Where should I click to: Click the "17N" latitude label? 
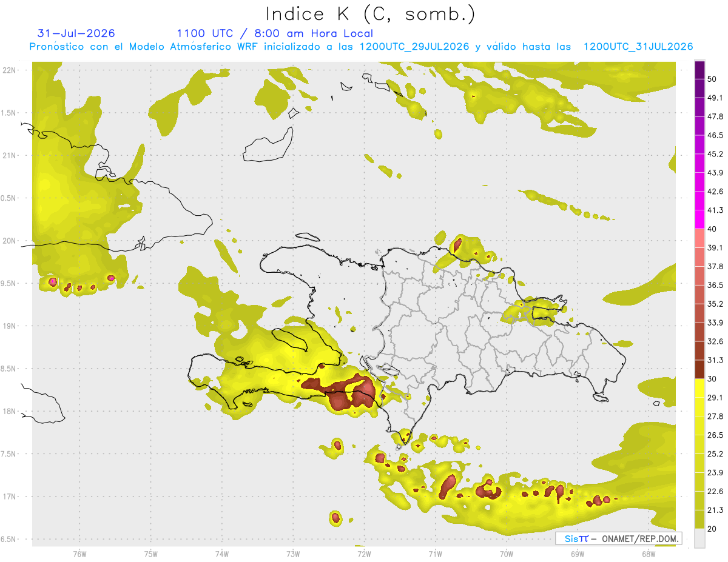[10, 497]
